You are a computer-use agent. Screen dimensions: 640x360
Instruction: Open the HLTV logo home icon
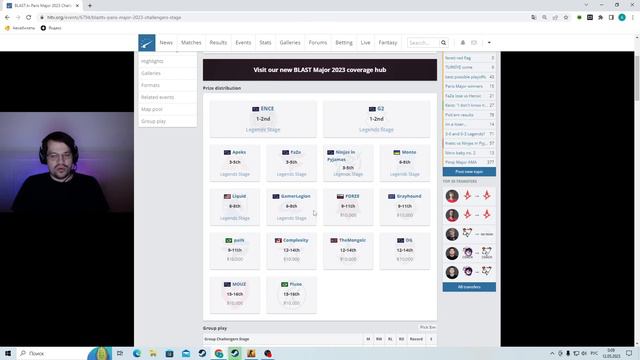point(147,42)
